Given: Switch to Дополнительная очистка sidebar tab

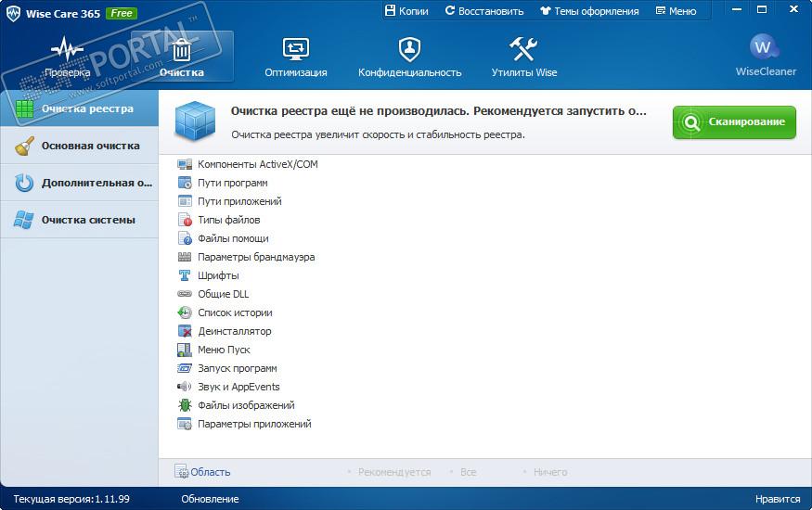Looking at the screenshot, I should click(x=79, y=183).
